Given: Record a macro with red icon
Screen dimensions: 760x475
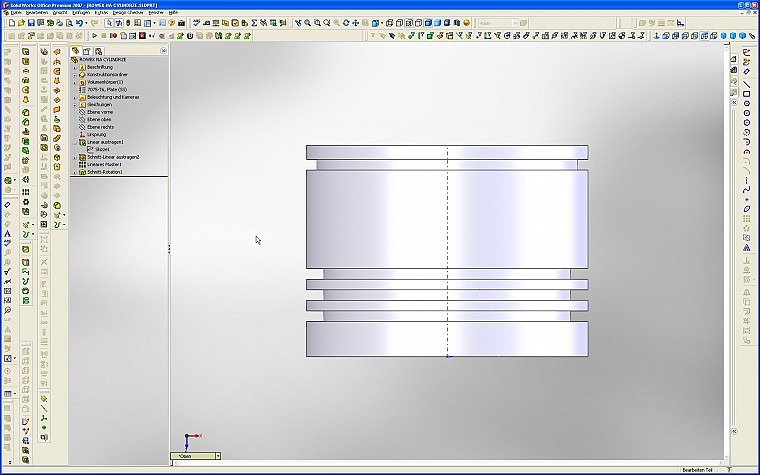Looking at the screenshot, I should pyautogui.click(x=113, y=35).
